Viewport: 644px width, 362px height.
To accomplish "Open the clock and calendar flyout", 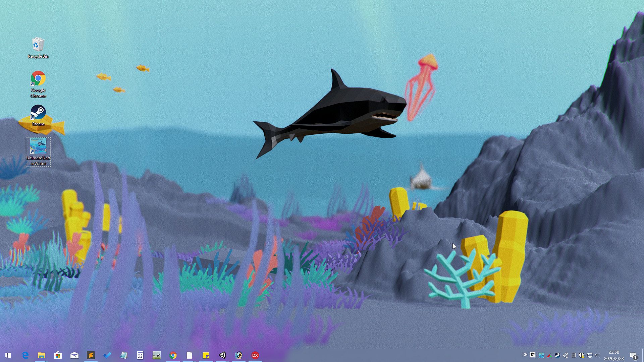I will [614, 355].
